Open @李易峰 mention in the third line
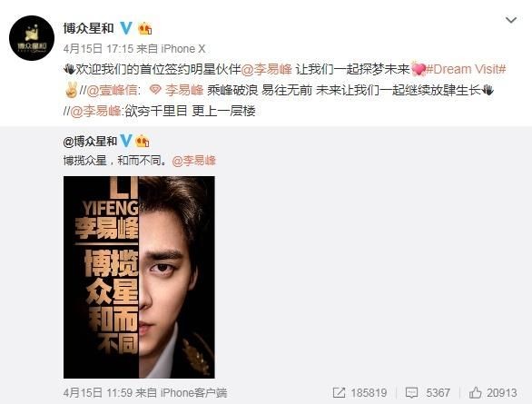This screenshot has height=404, width=532. [95, 111]
